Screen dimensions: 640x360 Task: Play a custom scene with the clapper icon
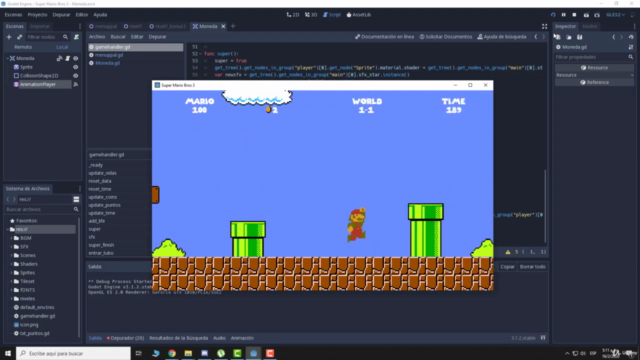pyautogui.click(x=597, y=15)
